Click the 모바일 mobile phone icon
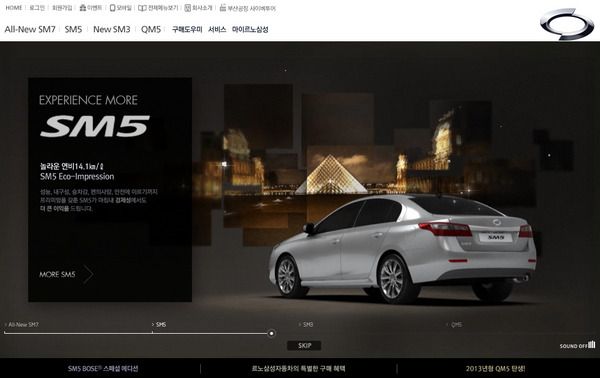This screenshot has height=378, width=600. [x=112, y=8]
